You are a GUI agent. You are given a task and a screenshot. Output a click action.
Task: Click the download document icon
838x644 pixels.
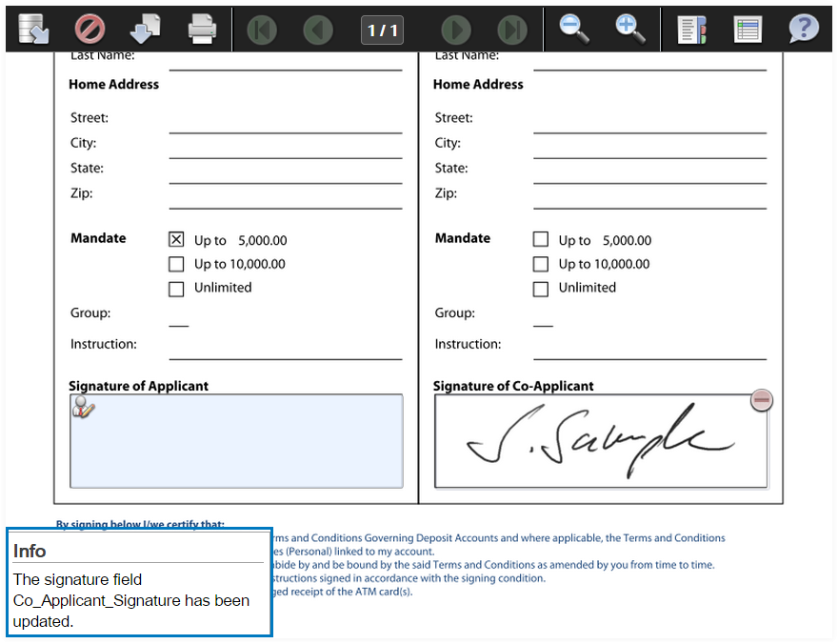click(145, 29)
